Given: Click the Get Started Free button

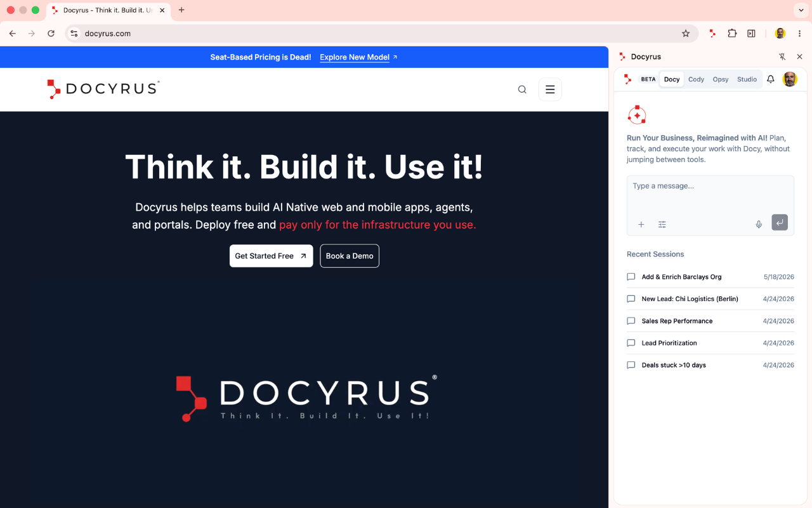Looking at the screenshot, I should tap(271, 256).
